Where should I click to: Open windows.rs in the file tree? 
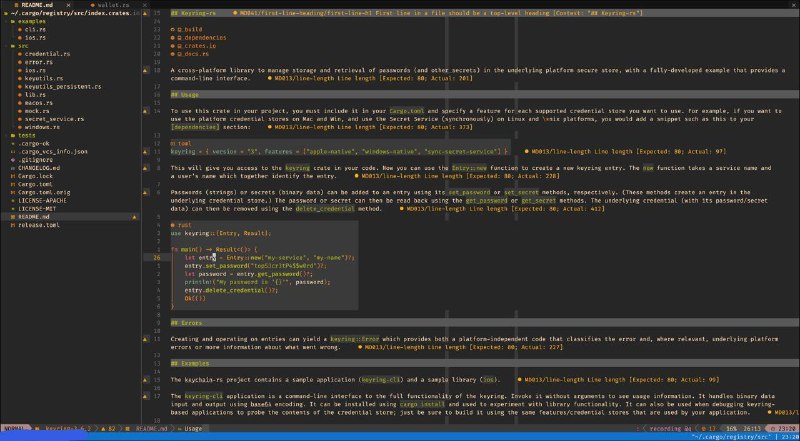[42, 127]
